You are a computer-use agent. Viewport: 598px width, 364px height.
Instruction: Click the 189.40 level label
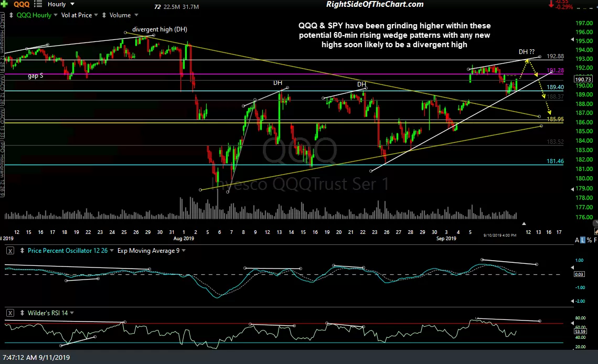(555, 87)
